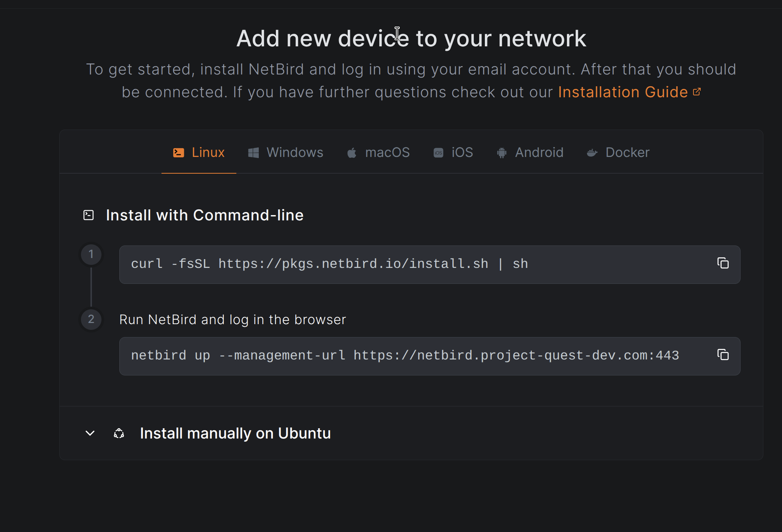782x532 pixels.
Task: Click the terminal icon beside Install with Command-line
Action: click(x=88, y=215)
